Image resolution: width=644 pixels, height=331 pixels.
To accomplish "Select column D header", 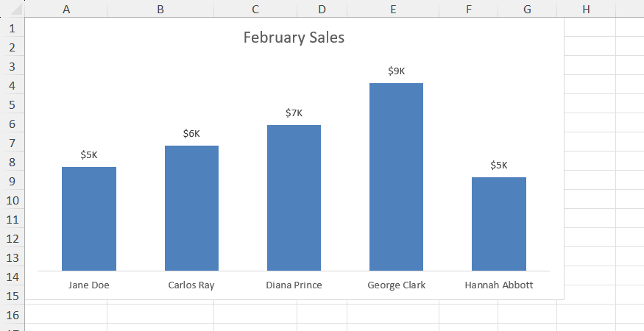I will click(322, 9).
